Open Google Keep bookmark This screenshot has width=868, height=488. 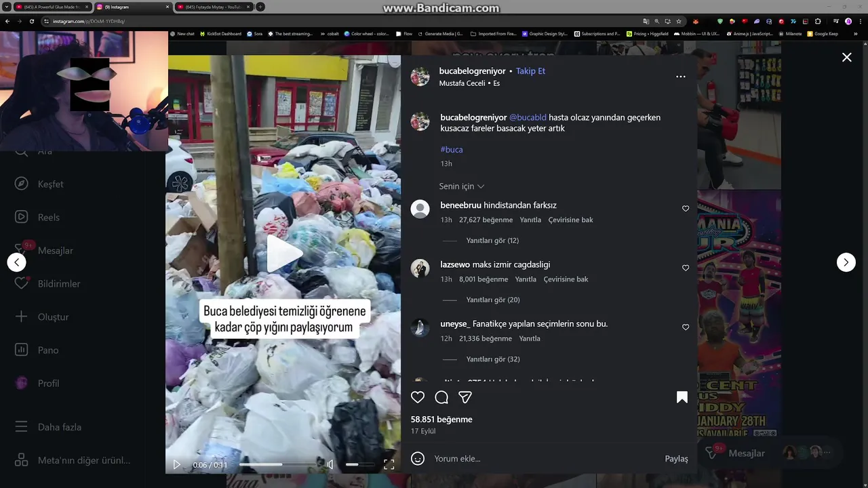(x=823, y=34)
